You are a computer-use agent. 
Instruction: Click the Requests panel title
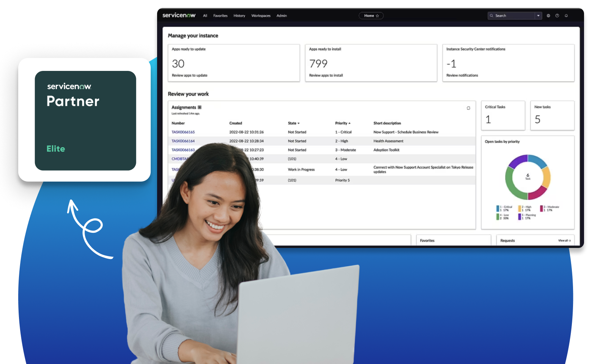click(507, 241)
